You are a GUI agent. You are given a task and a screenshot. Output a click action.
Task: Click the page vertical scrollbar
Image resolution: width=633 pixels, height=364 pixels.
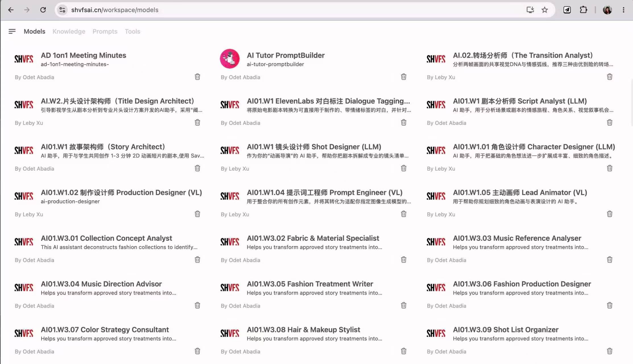631,102
